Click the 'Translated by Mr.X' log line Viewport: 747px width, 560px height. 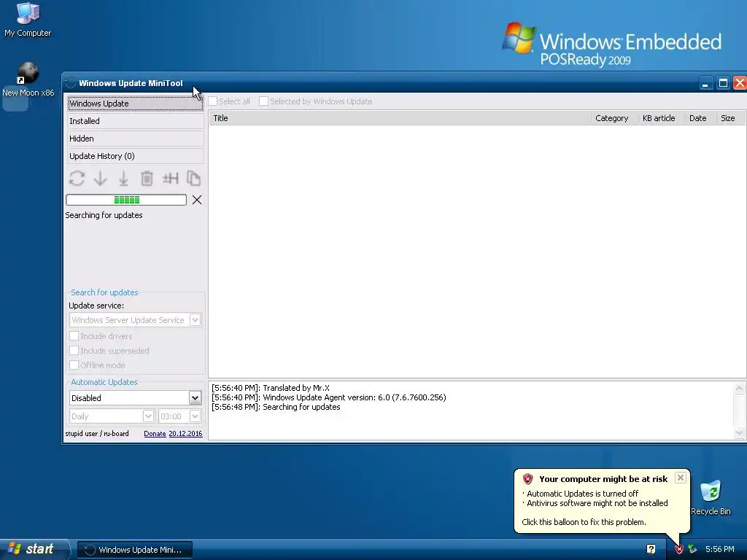click(x=271, y=388)
